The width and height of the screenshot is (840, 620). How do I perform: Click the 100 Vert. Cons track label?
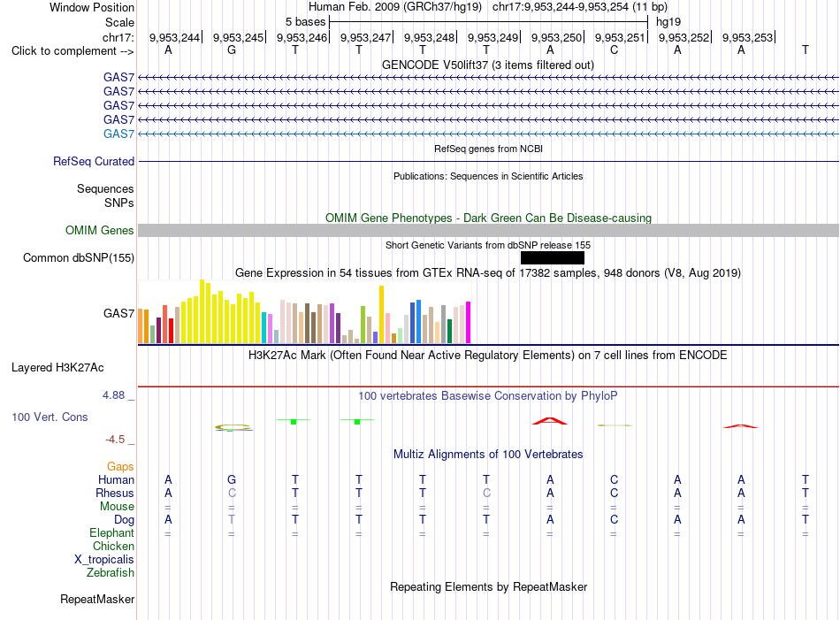pos(50,417)
